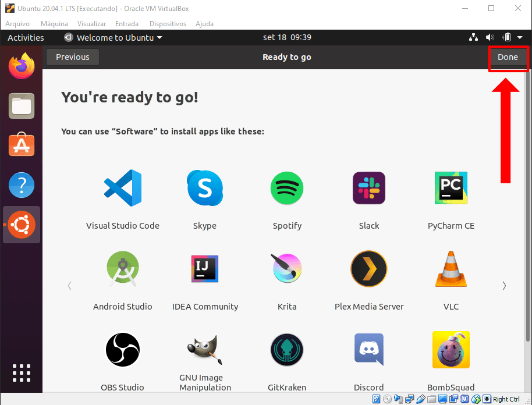Select the PyCharm CE icon
This screenshot has width=532, height=405.
[x=451, y=188]
